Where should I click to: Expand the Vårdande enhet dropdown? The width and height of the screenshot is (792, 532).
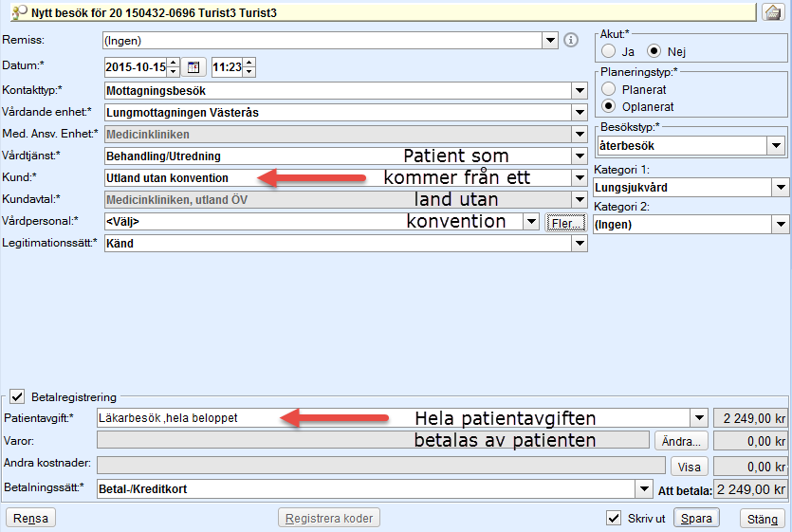[x=580, y=113]
